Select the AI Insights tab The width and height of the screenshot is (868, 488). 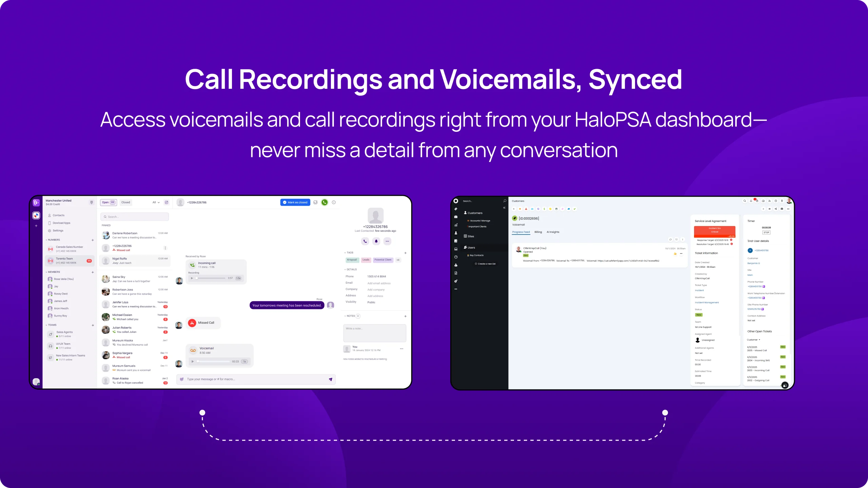pos(553,232)
